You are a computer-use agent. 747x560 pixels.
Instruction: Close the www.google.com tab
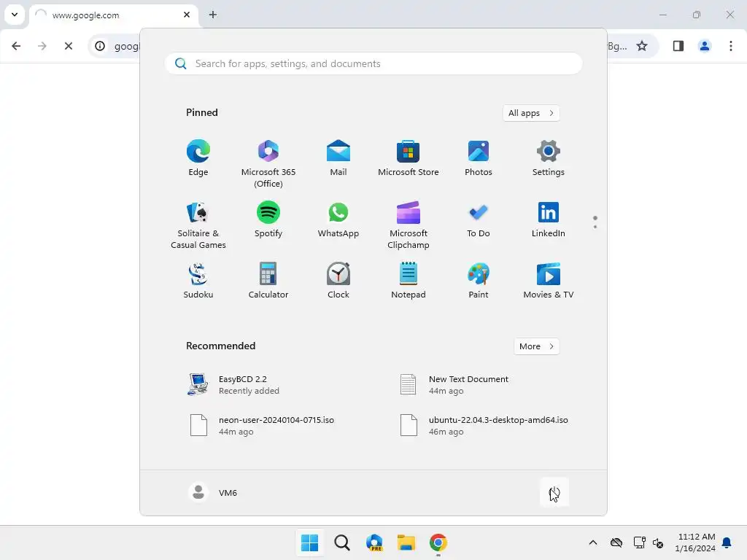pyautogui.click(x=187, y=15)
